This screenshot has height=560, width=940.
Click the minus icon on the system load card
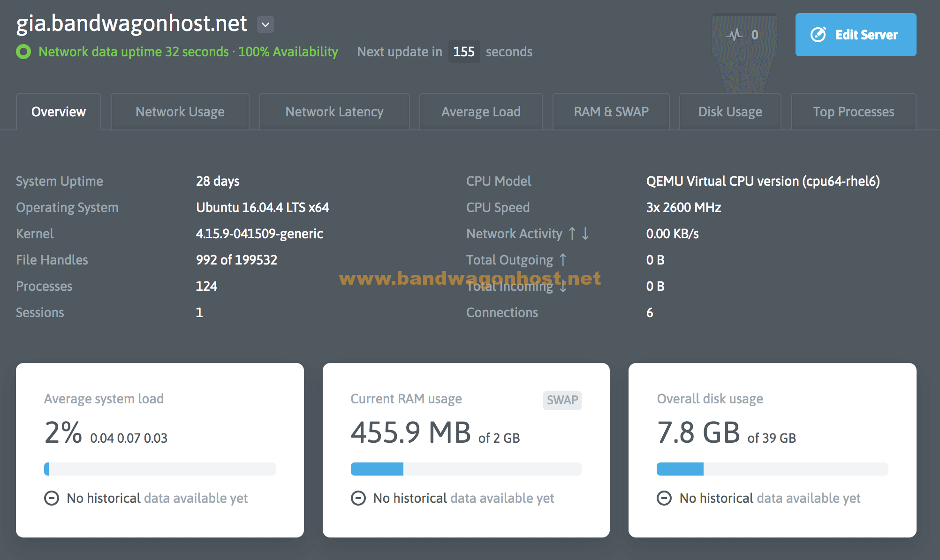click(x=51, y=498)
